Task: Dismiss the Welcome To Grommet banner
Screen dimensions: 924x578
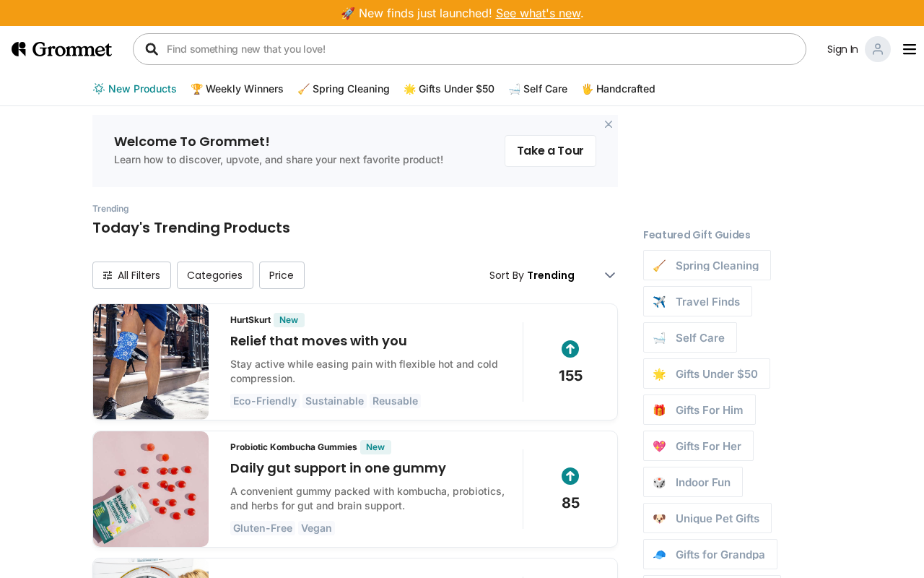Action: [609, 124]
